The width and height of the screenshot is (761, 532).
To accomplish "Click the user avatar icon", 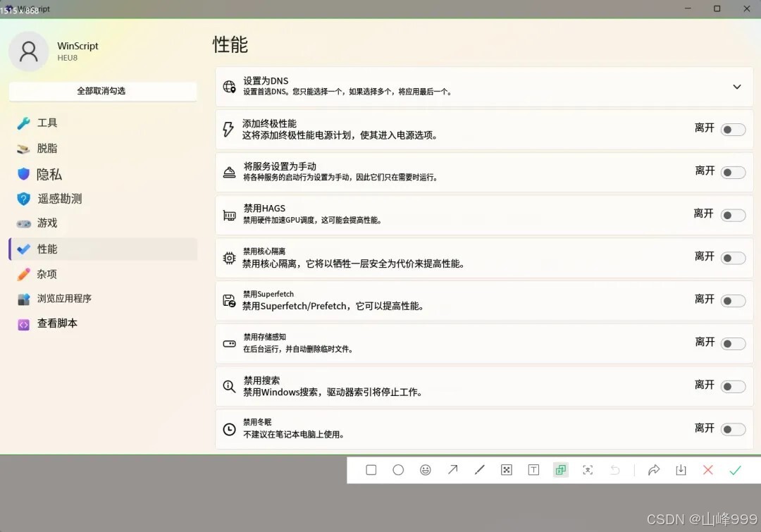I will (29, 51).
